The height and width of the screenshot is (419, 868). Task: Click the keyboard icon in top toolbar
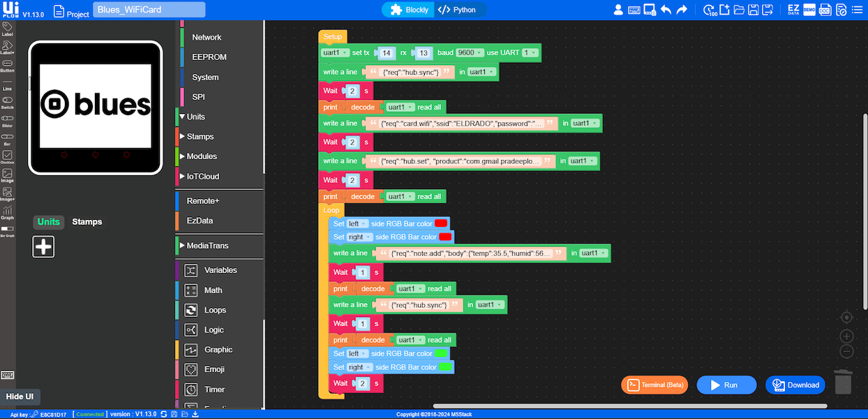click(x=634, y=10)
